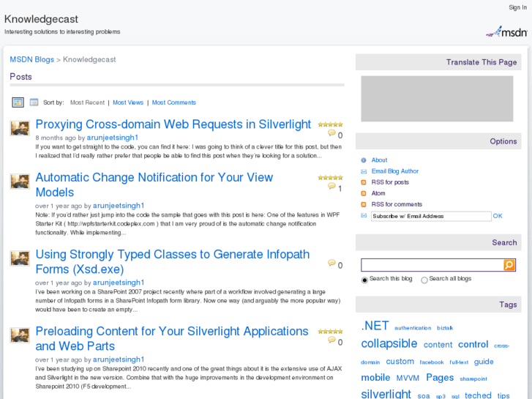Click the guide tag
This screenshot has width=532, height=399.
coord(484,362)
